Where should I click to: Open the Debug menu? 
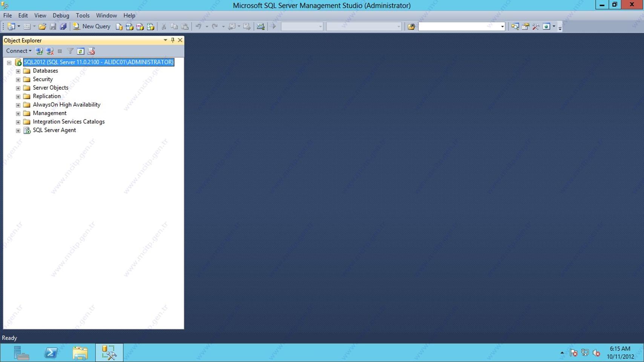click(x=61, y=15)
